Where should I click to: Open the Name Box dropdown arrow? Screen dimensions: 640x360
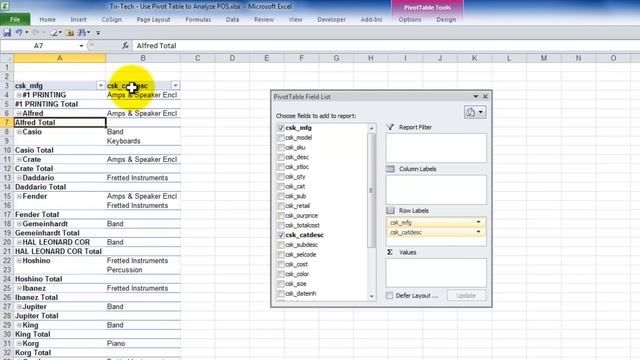pyautogui.click(x=81, y=46)
